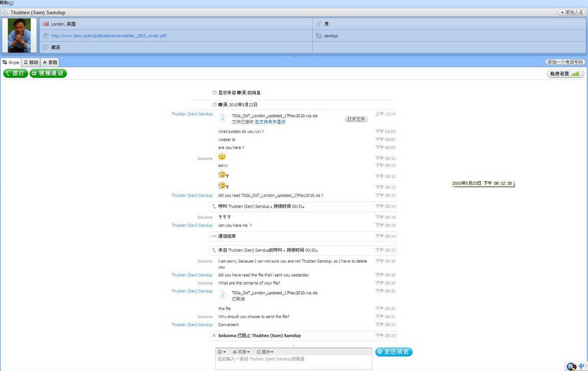
Task: Click the 添加一个电话号码 button
Action: [x=565, y=62]
